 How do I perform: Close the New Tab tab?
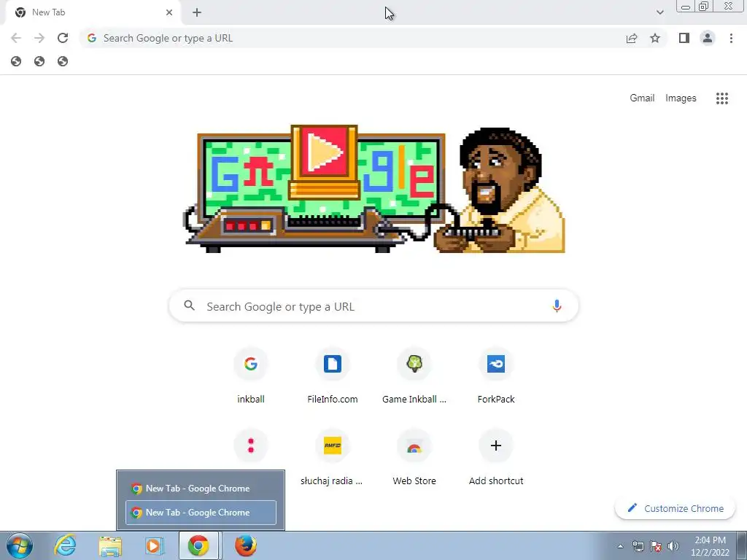pos(169,13)
